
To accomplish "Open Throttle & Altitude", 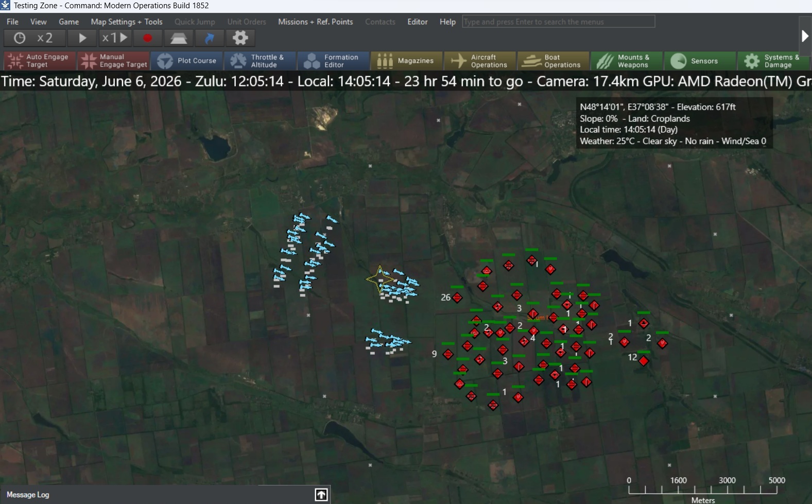I will (x=260, y=61).
